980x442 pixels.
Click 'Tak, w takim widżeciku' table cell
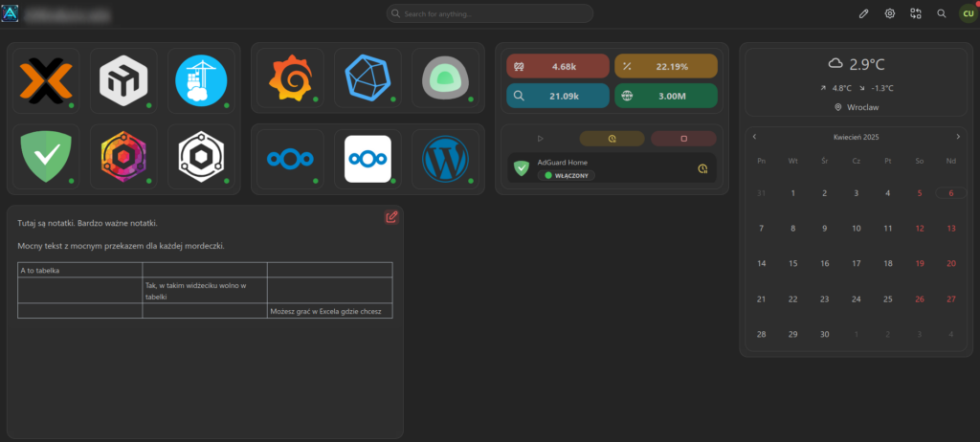coord(205,291)
